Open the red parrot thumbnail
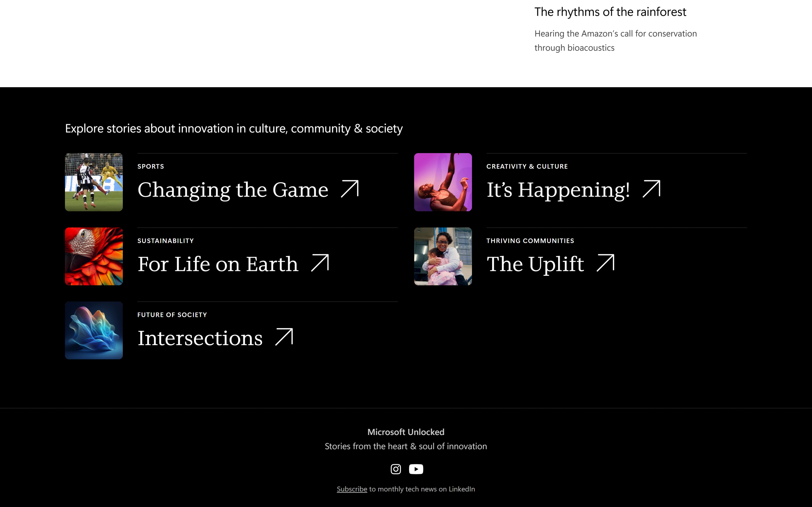The width and height of the screenshot is (812, 507). [94, 257]
